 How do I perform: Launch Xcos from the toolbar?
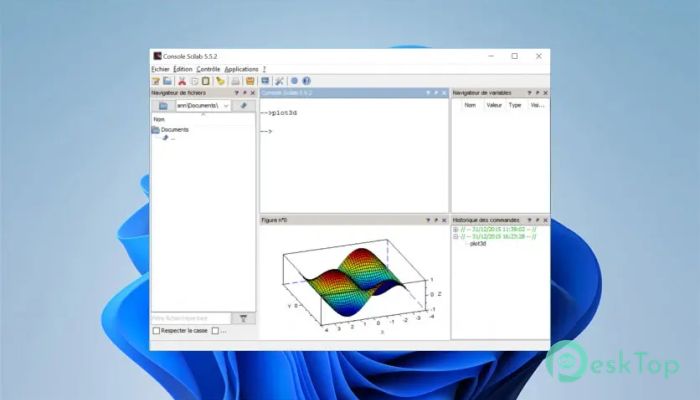point(265,81)
